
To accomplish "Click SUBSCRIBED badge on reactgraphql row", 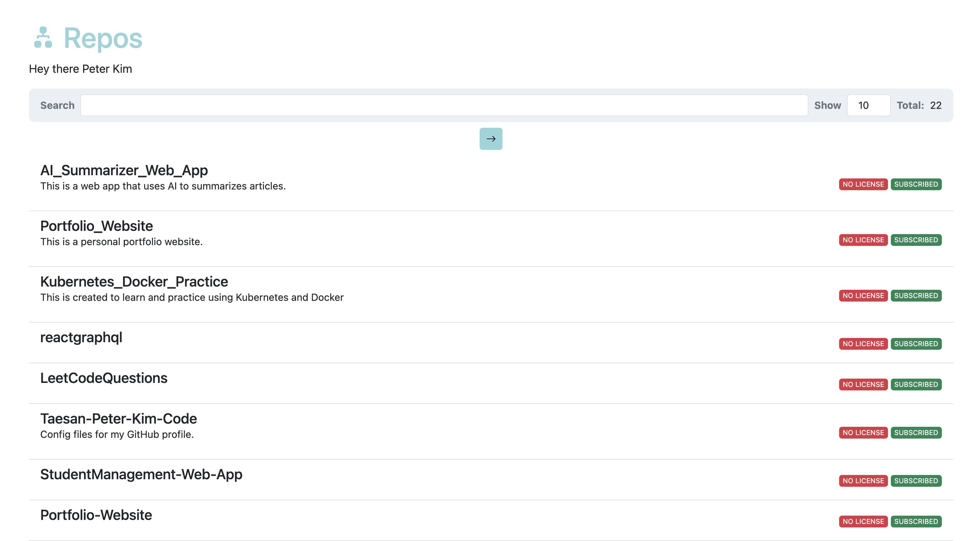I will pyautogui.click(x=915, y=343).
